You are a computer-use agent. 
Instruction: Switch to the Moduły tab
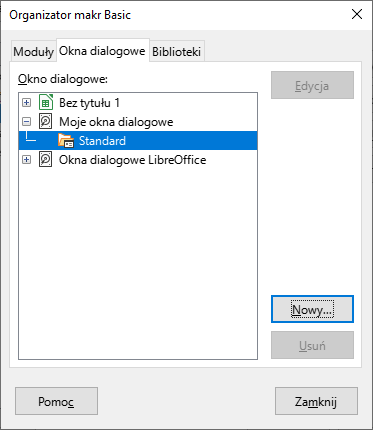pos(33,52)
